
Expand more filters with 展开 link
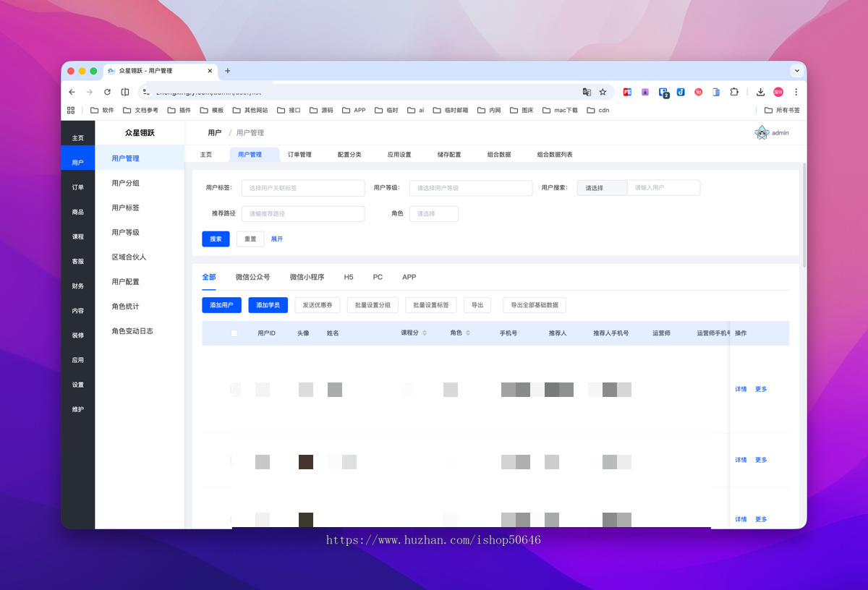277,239
